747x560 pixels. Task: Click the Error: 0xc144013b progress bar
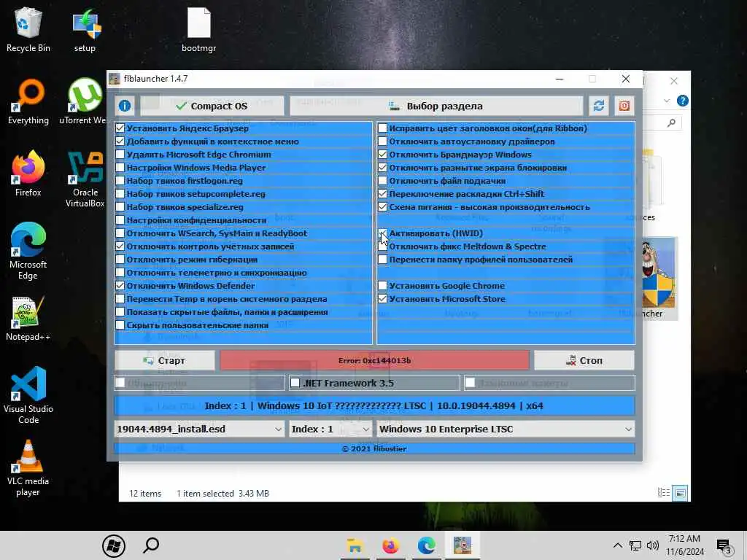coord(374,360)
